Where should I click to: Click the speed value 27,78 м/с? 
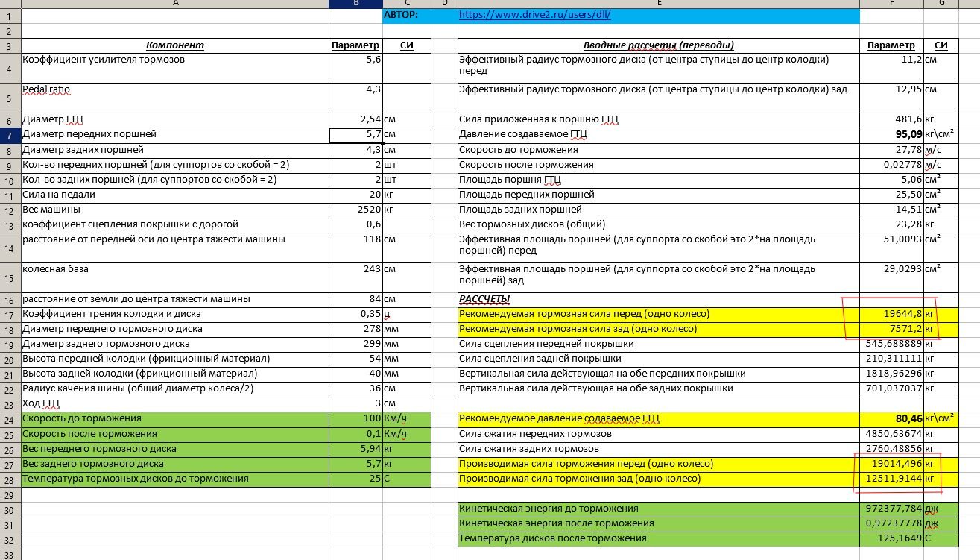[891, 150]
